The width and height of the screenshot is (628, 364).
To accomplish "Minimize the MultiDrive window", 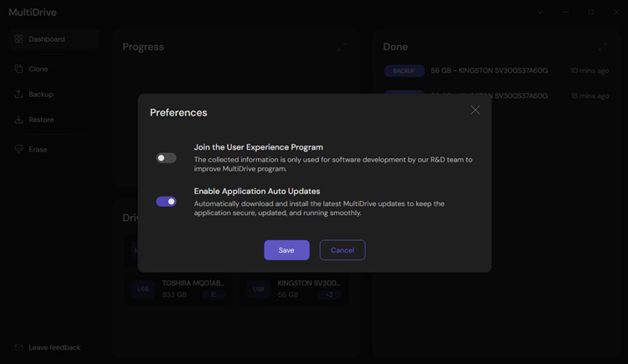I will click(x=565, y=13).
